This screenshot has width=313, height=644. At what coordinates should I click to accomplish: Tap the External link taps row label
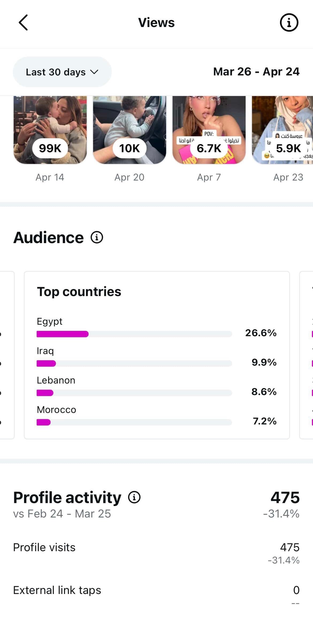click(57, 590)
